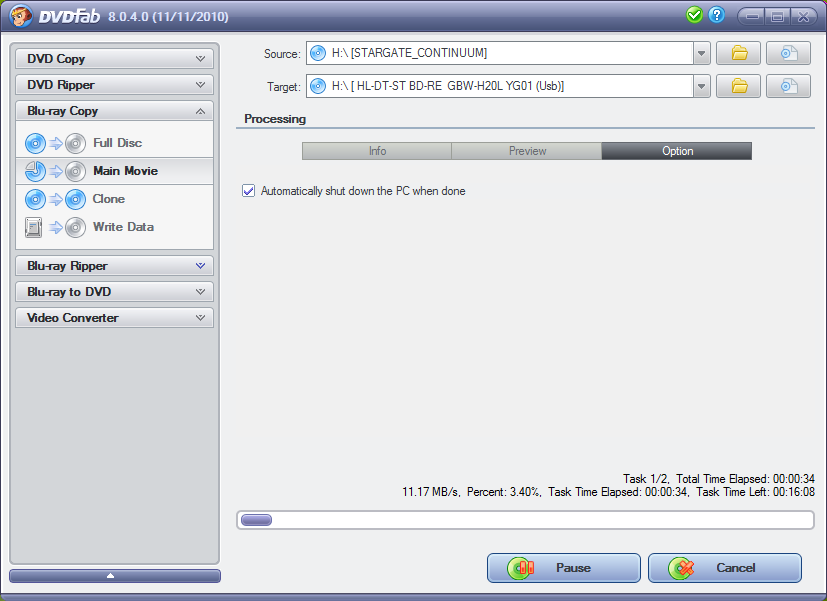This screenshot has height=601, width=827.
Task: Select Full Disc copy mode
Action: click(114, 143)
